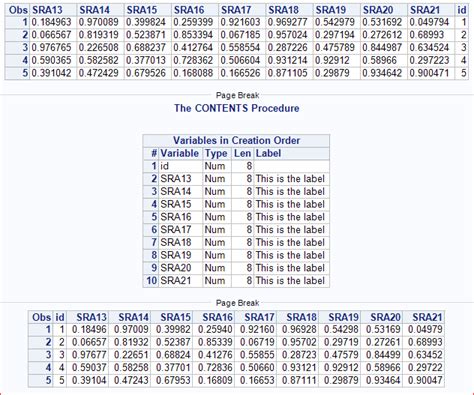Image resolution: width=474 pixels, height=395 pixels.
Task: Select value 0.066567 in the top table
Action: click(51, 35)
